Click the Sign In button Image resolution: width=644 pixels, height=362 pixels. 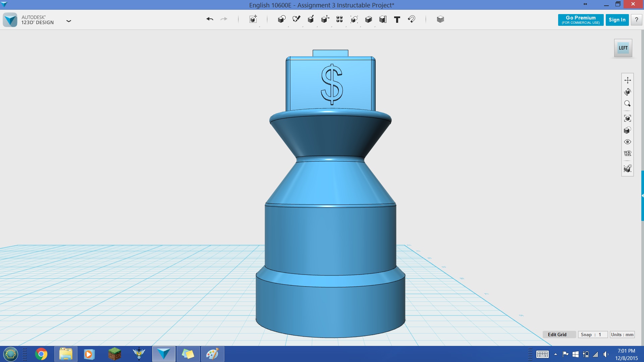[617, 20]
